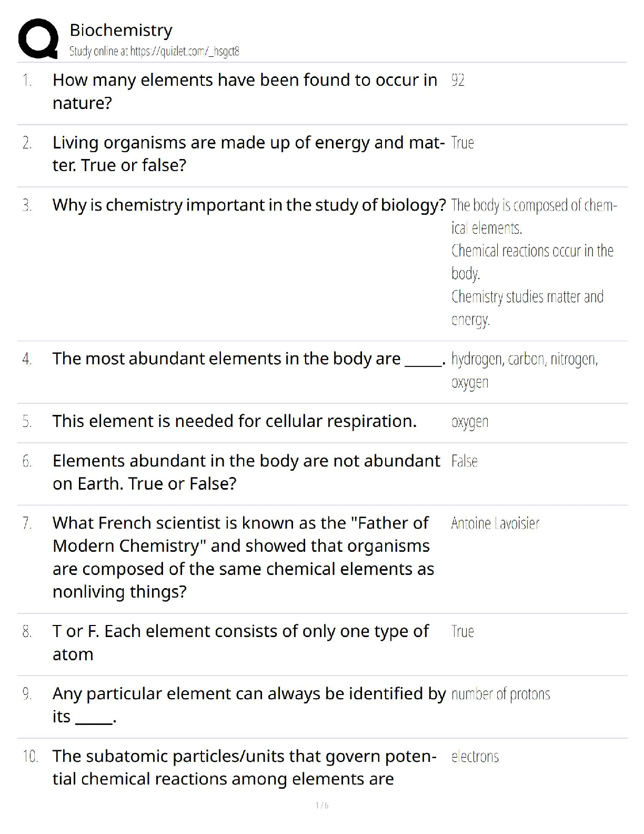Click the answer 92

click(x=458, y=80)
